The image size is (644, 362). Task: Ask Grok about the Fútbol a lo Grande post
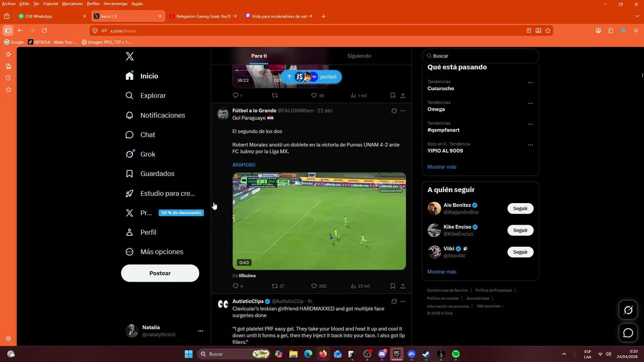394,111
